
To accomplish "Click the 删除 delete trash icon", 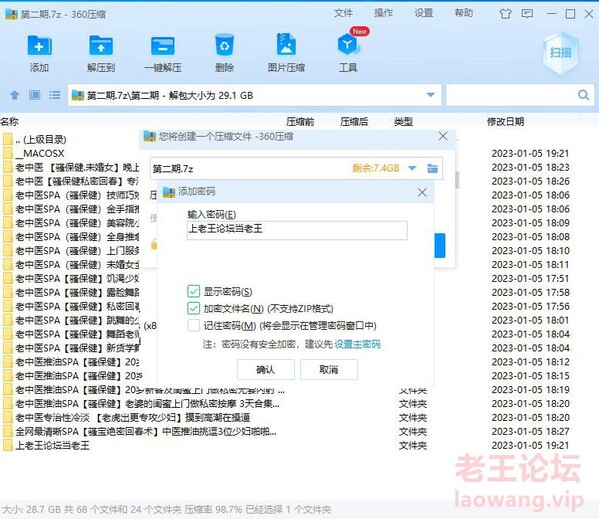I will pos(224,45).
